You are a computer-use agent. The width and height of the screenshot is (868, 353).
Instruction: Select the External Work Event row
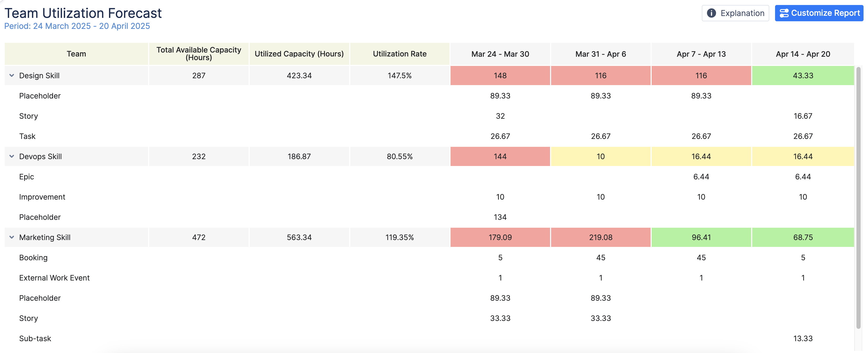click(x=54, y=278)
